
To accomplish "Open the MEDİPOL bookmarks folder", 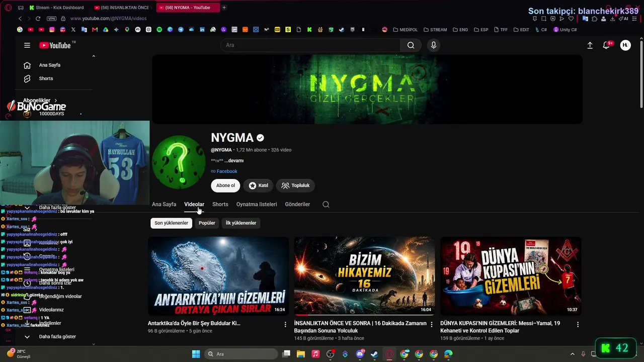I will [405, 30].
